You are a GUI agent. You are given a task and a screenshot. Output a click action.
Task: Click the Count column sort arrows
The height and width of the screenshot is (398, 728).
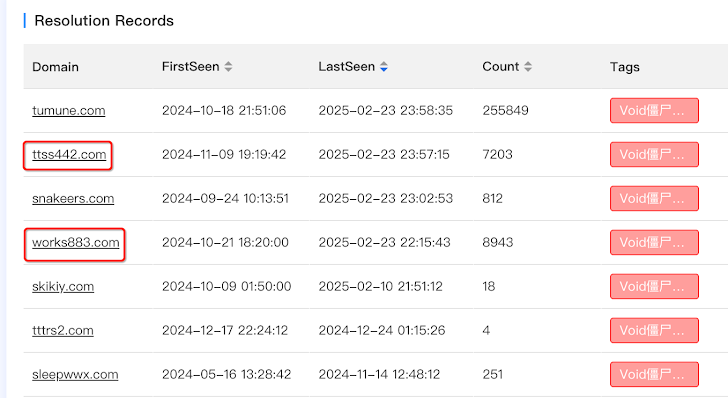tap(528, 67)
